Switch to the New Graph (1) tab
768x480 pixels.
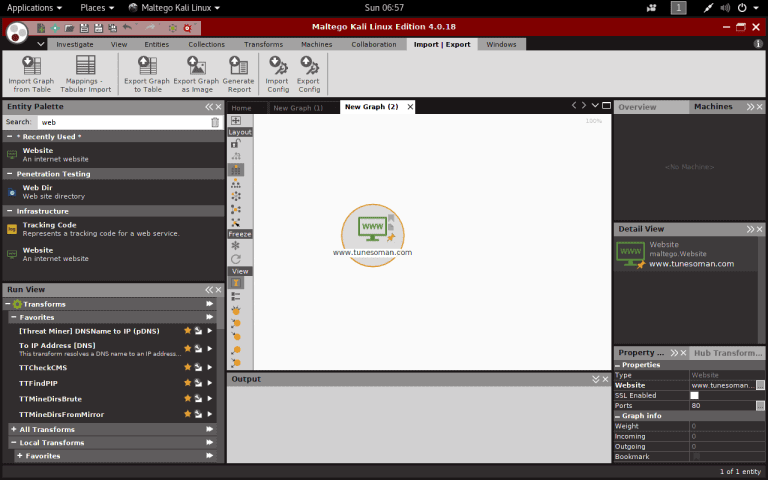[x=298, y=108]
